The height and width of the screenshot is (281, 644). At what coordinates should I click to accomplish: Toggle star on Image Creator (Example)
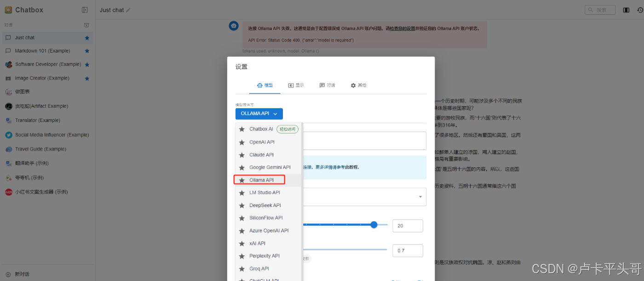tap(87, 79)
